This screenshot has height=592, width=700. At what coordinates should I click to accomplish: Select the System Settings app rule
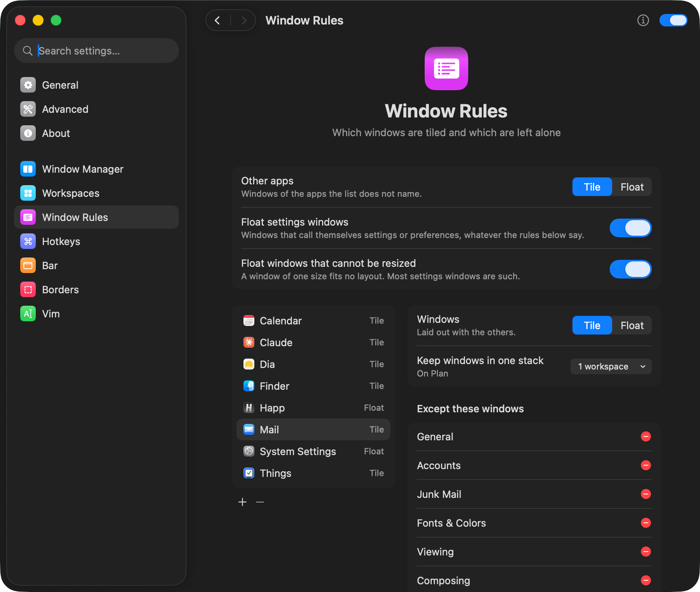click(x=313, y=452)
